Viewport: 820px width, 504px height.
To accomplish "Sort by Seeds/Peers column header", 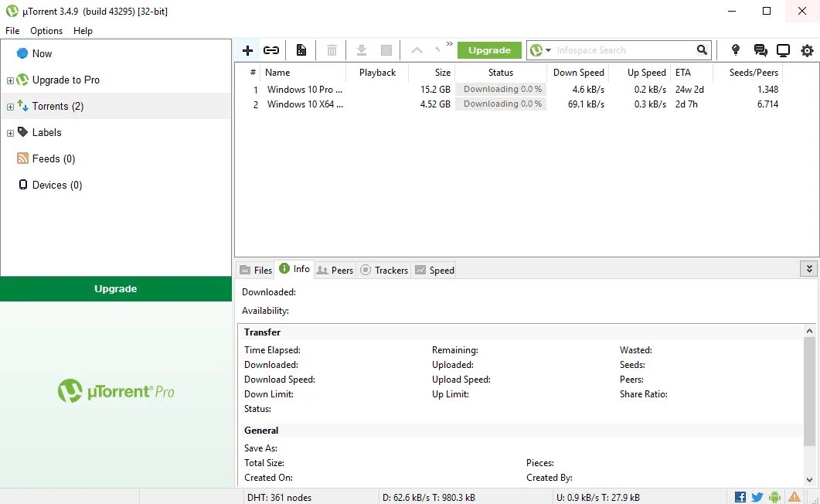I will pyautogui.click(x=748, y=72).
